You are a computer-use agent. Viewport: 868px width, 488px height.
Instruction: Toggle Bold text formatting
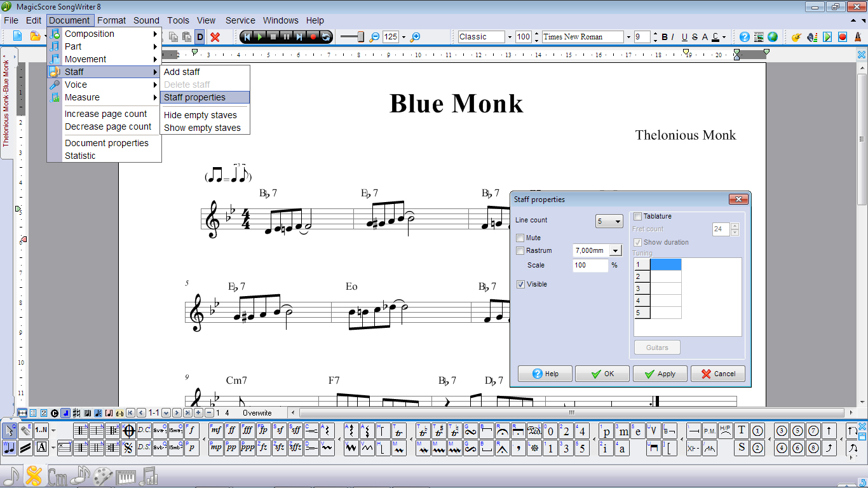665,37
